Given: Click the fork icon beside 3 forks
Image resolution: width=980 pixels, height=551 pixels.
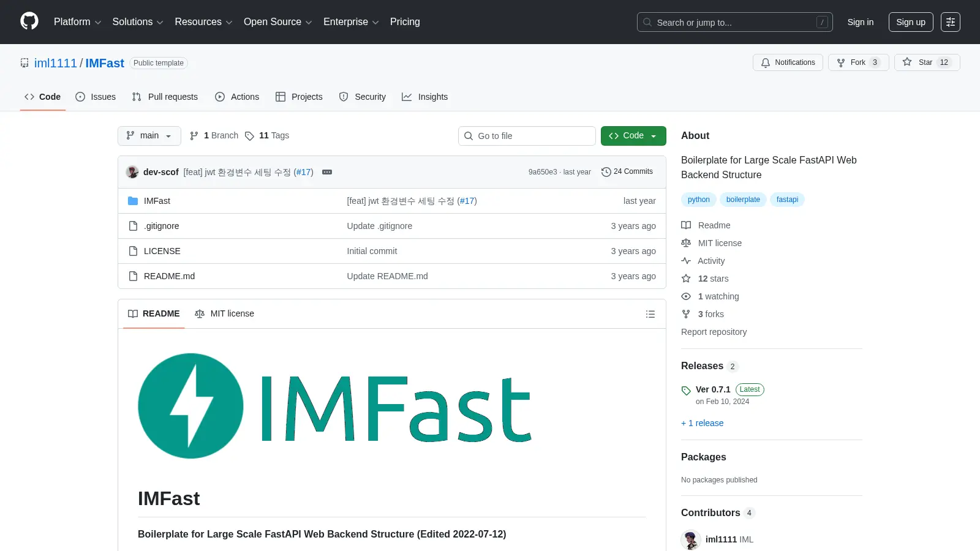Looking at the screenshot, I should pyautogui.click(x=686, y=314).
